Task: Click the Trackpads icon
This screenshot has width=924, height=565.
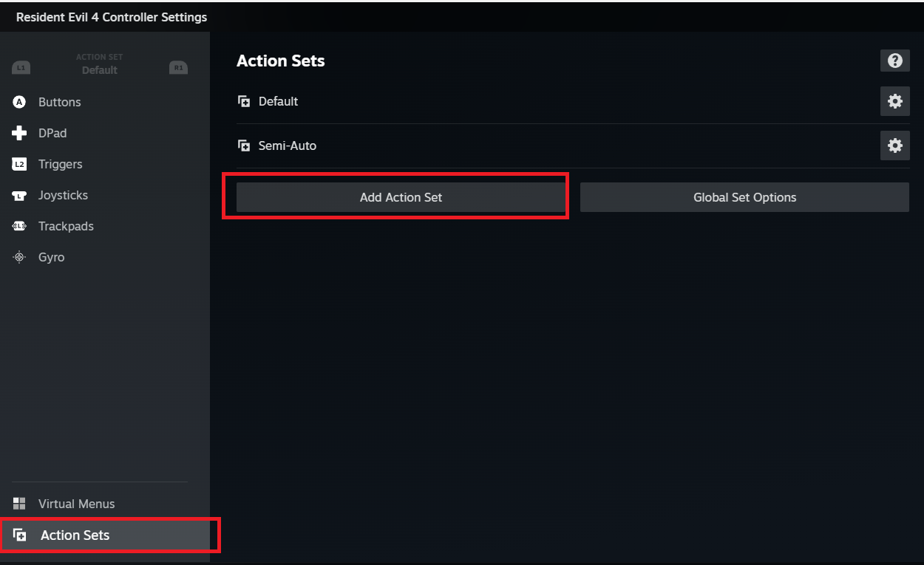Action: pos(20,226)
